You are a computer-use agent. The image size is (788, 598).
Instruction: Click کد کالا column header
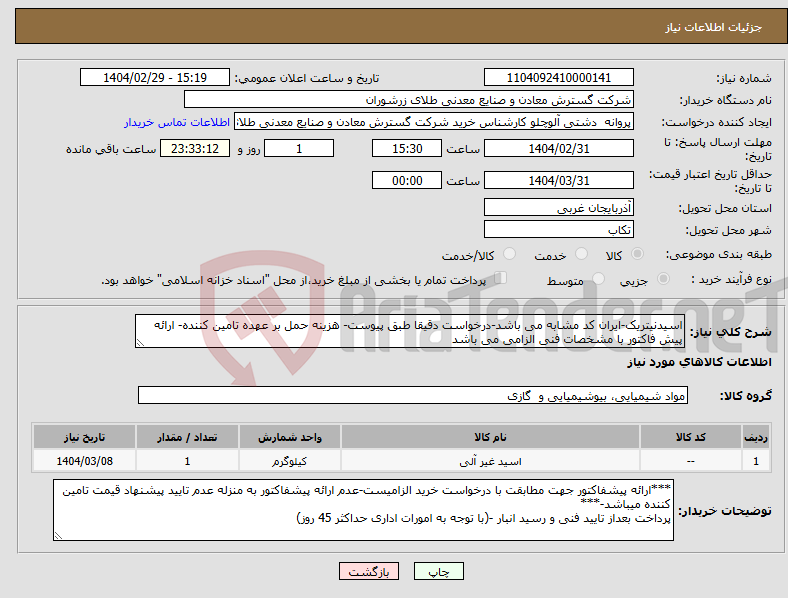pyautogui.click(x=691, y=437)
